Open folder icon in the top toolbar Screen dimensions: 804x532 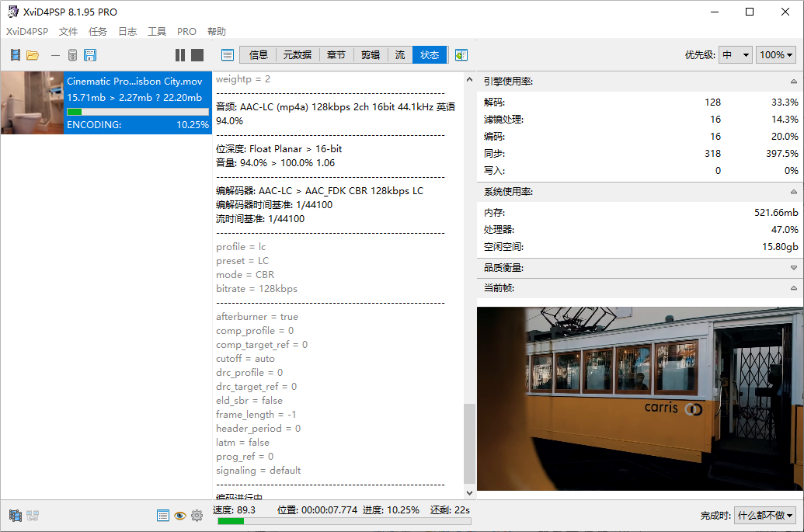pyautogui.click(x=33, y=55)
